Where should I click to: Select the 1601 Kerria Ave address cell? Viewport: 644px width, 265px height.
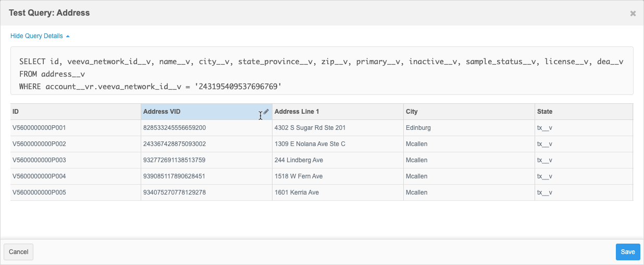[x=296, y=192]
